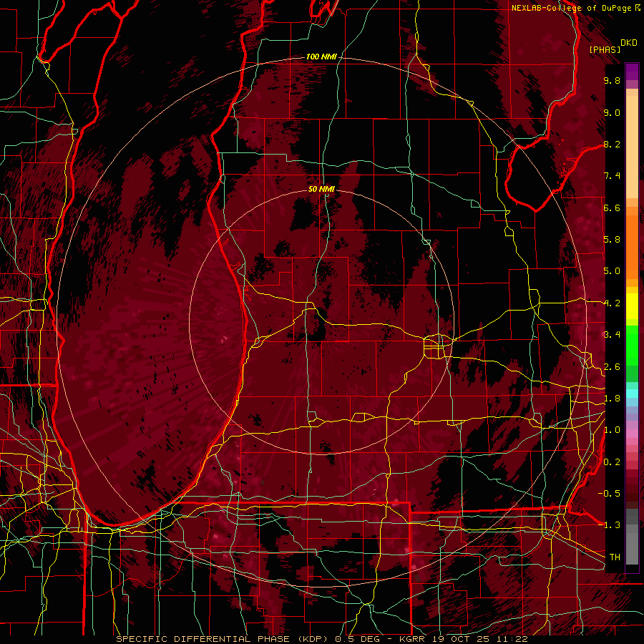Click the 5.0 value on the color scale
The height and width of the screenshot is (644, 644).
(x=612, y=271)
